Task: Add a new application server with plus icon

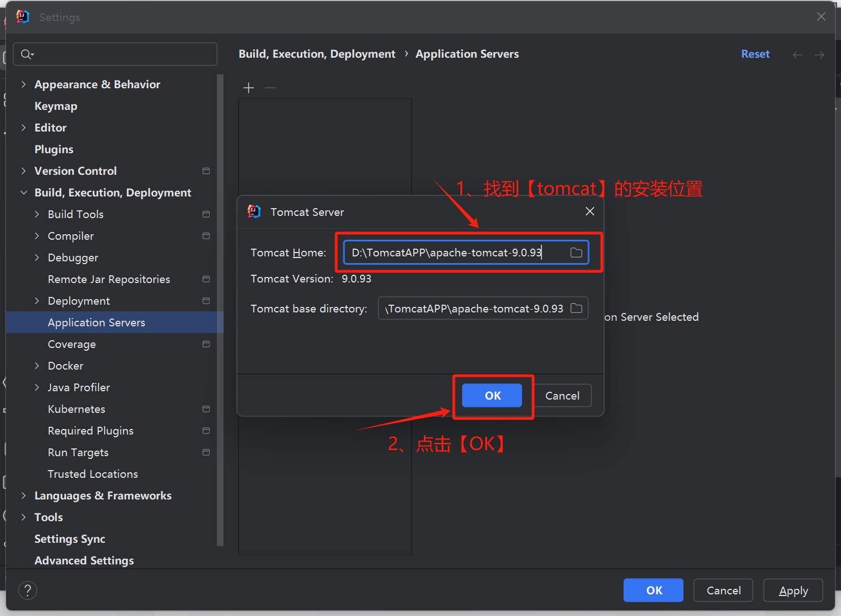Action: pos(249,88)
